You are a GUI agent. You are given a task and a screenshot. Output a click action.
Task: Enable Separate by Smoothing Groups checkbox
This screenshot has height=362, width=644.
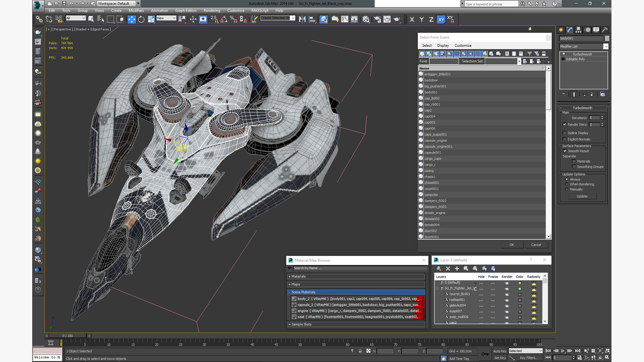pyautogui.click(x=574, y=167)
